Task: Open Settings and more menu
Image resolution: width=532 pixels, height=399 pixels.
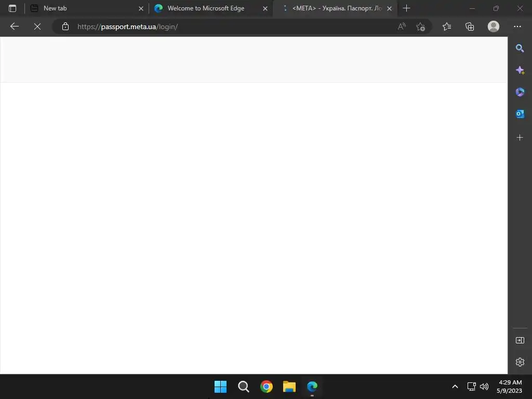Action: [517, 26]
